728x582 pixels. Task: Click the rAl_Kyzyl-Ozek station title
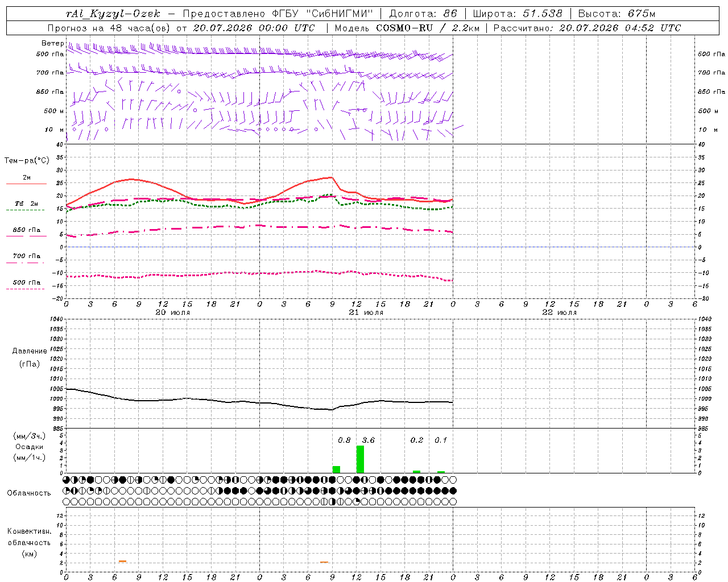coord(113,14)
